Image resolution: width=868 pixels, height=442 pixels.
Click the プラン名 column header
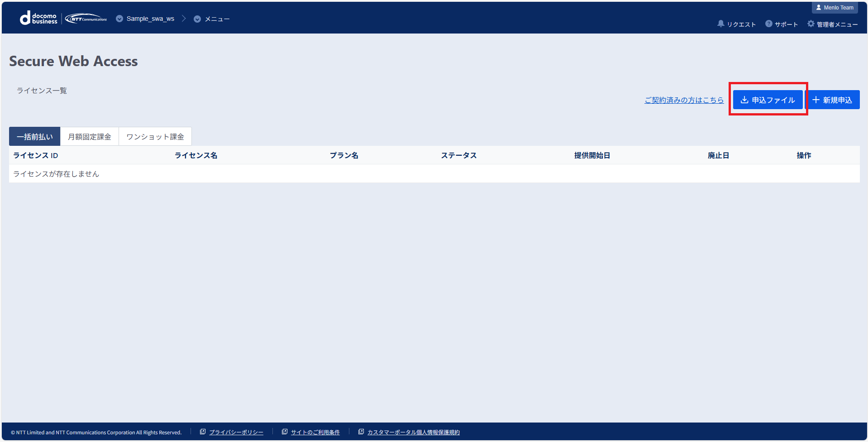pyautogui.click(x=344, y=155)
